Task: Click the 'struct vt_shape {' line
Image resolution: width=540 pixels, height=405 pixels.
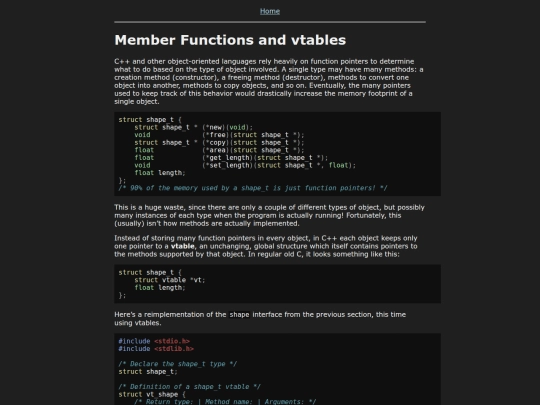Action: point(152,394)
